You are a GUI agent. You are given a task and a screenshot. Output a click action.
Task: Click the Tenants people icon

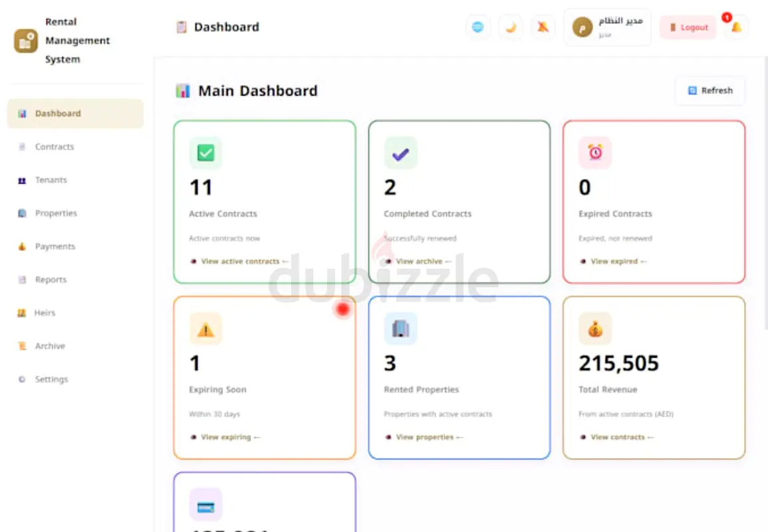pos(22,180)
